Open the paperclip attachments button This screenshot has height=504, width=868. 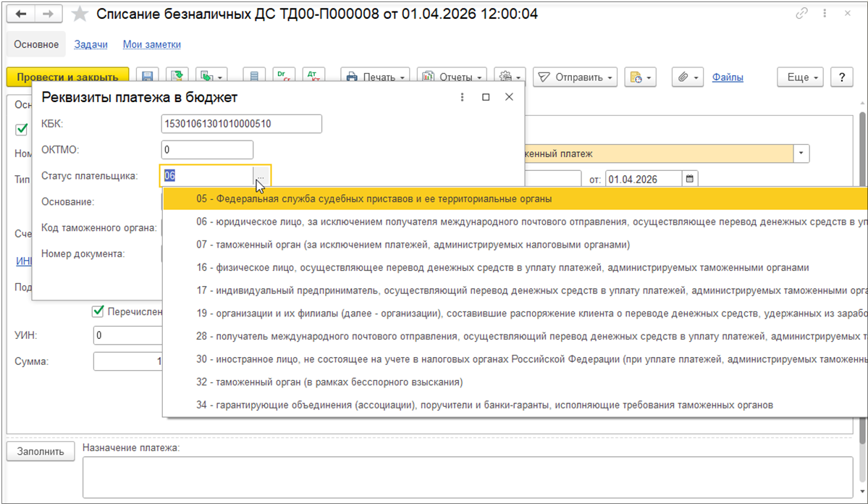[x=687, y=77]
